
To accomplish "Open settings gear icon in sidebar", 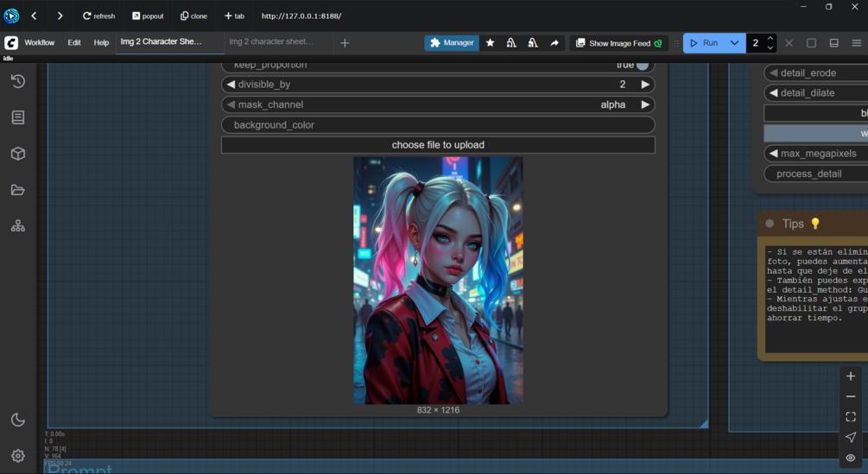I will coord(18,456).
